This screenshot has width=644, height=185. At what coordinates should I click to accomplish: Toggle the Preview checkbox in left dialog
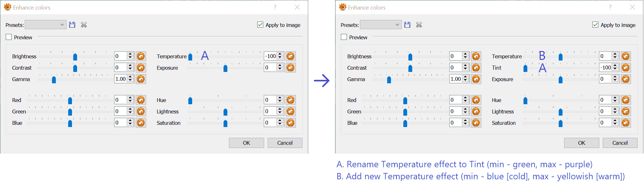(9, 37)
